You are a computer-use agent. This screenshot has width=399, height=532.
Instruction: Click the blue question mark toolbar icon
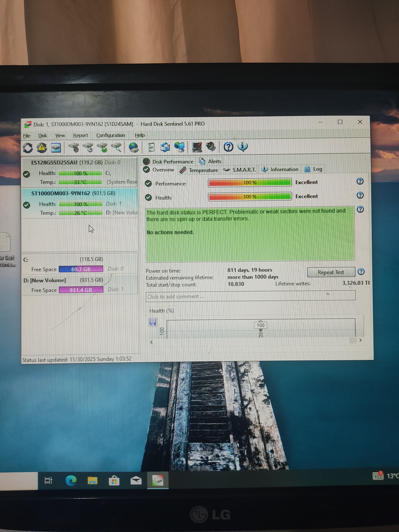tap(228, 147)
